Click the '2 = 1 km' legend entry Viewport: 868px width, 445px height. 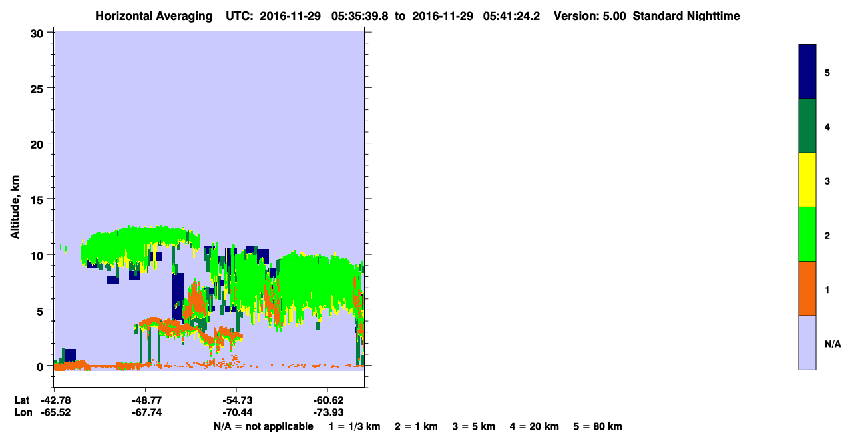[417, 426]
